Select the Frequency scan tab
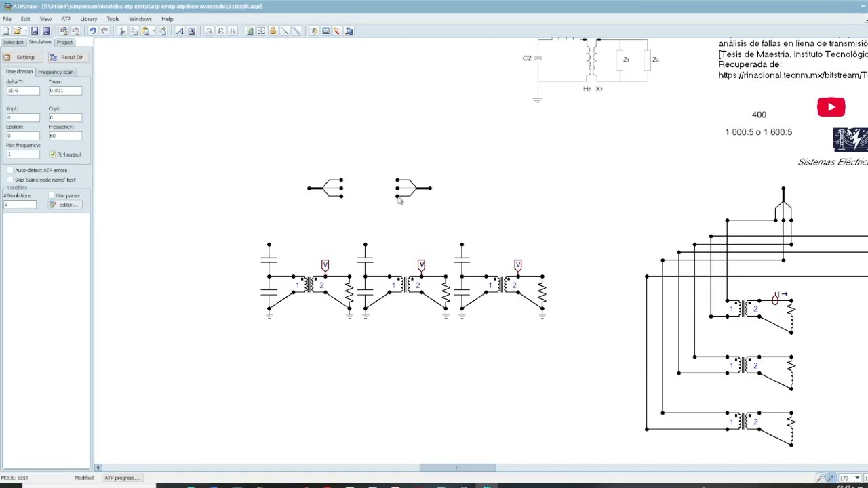Image resolution: width=868 pixels, height=488 pixels. pyautogui.click(x=56, y=72)
